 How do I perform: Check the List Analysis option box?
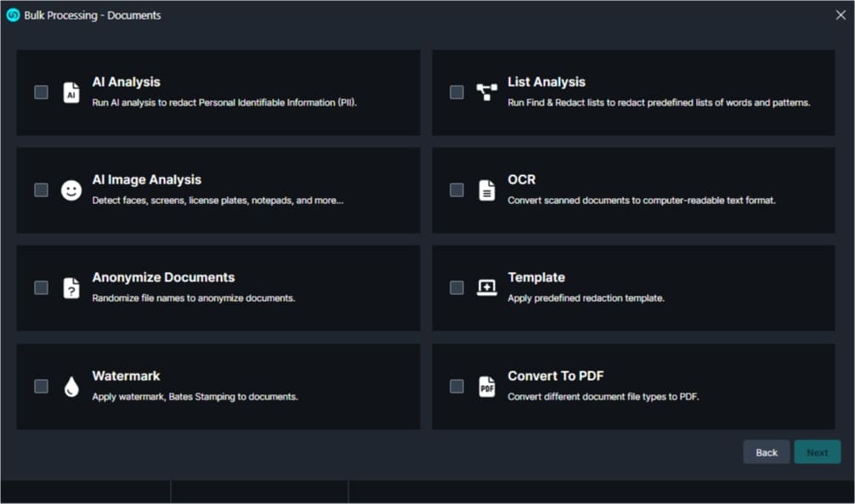click(x=456, y=92)
